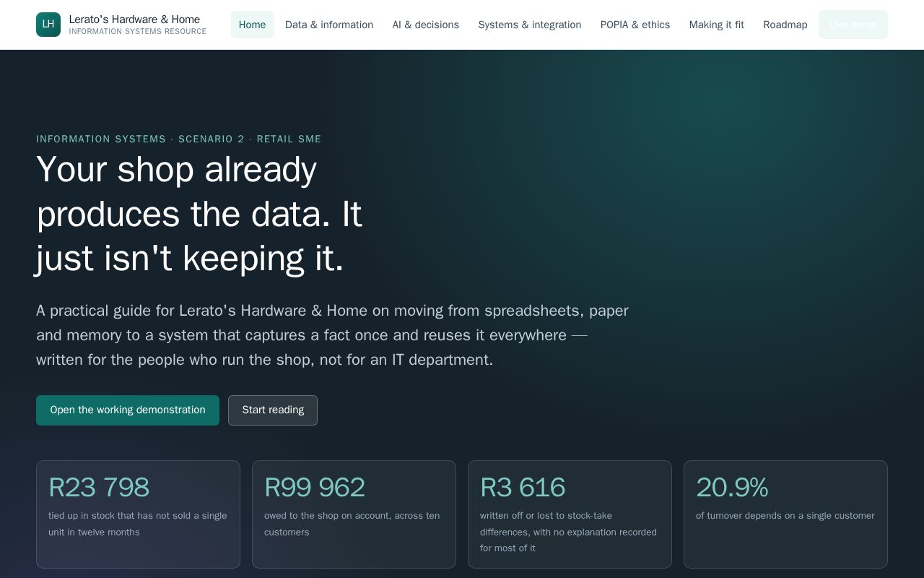Click 'of turnover depends on a single customer'
Screen dimensions: 924x578
[x=785, y=516]
